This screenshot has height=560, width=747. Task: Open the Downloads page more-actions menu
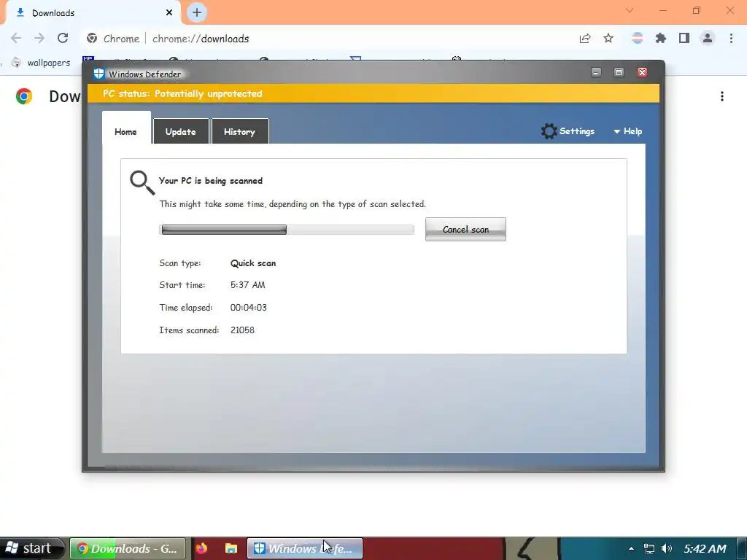(x=722, y=97)
